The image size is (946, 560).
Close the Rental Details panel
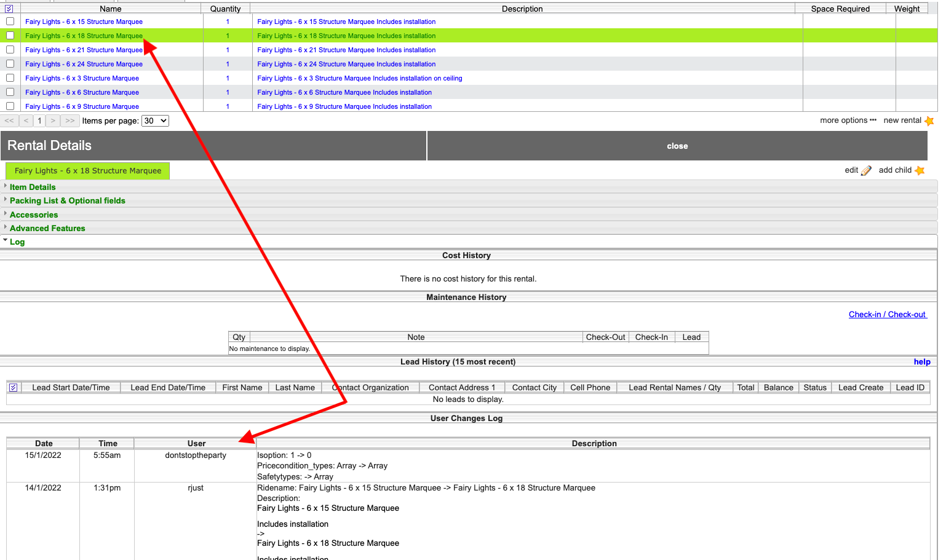tap(677, 146)
